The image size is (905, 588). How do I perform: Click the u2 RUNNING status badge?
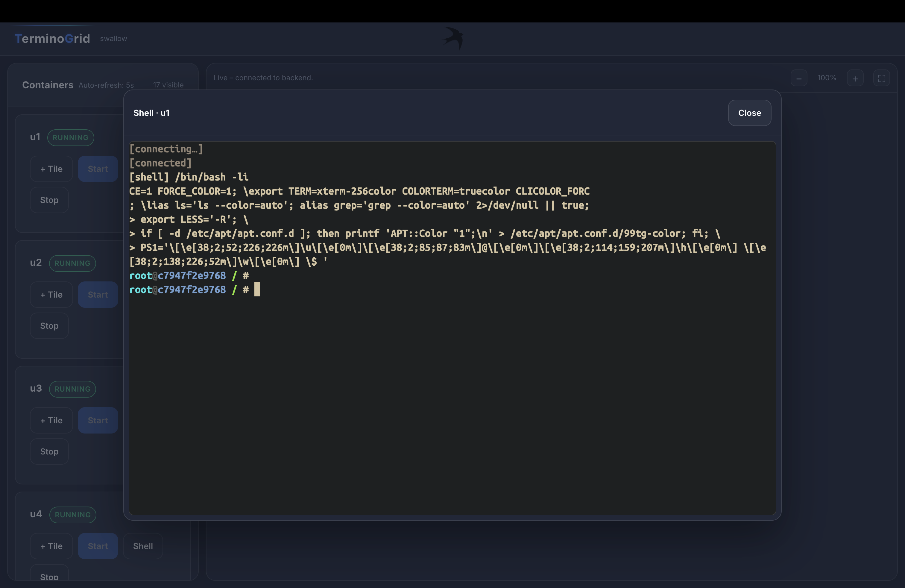tap(72, 263)
